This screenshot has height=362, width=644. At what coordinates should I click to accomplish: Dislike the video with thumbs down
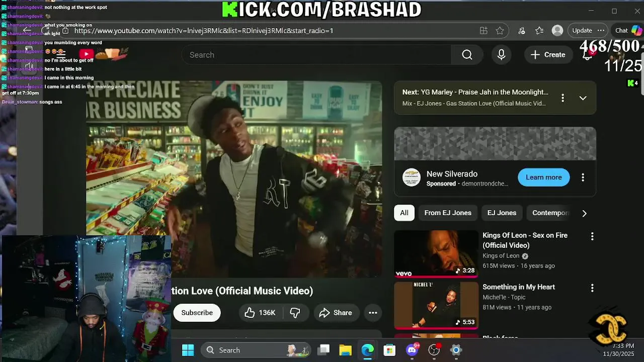pyautogui.click(x=295, y=313)
